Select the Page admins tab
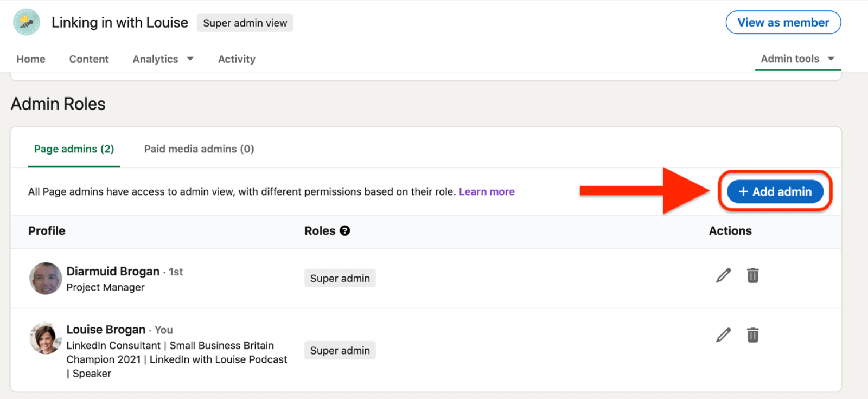 [74, 149]
